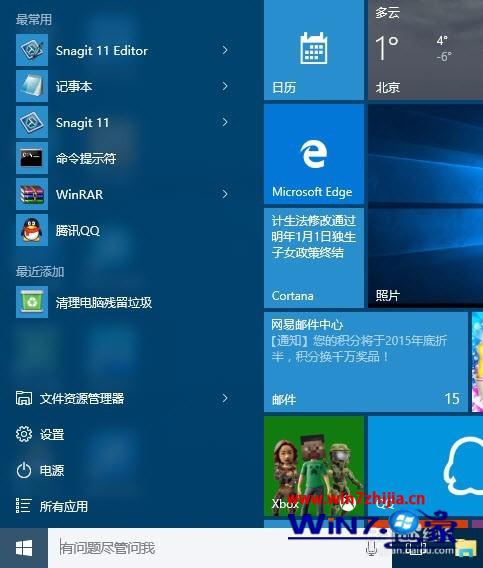483x568 pixels.
Task: Expand Snagit 11 Editor jump list arrow
Action: click(x=225, y=50)
